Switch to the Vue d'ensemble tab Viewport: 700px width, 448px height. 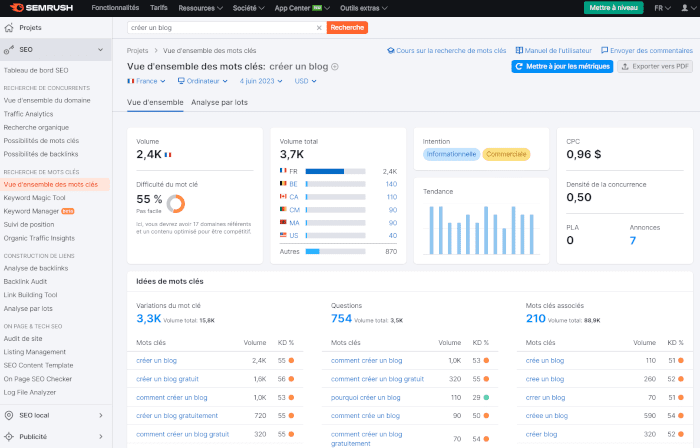(155, 103)
